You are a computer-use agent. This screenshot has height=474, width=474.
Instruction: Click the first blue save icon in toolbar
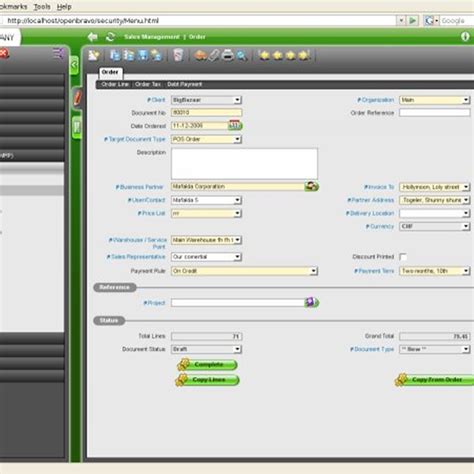point(115,55)
